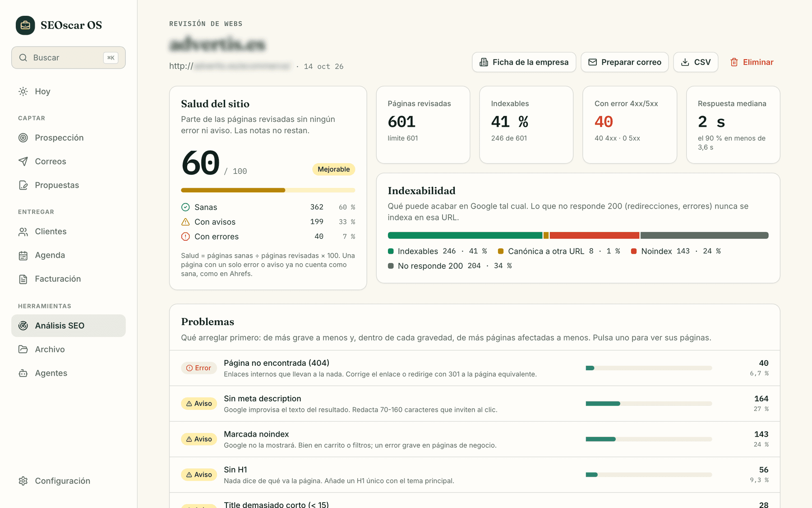Open the Sin H1 problem row
The width and height of the screenshot is (812, 508).
[x=475, y=475]
